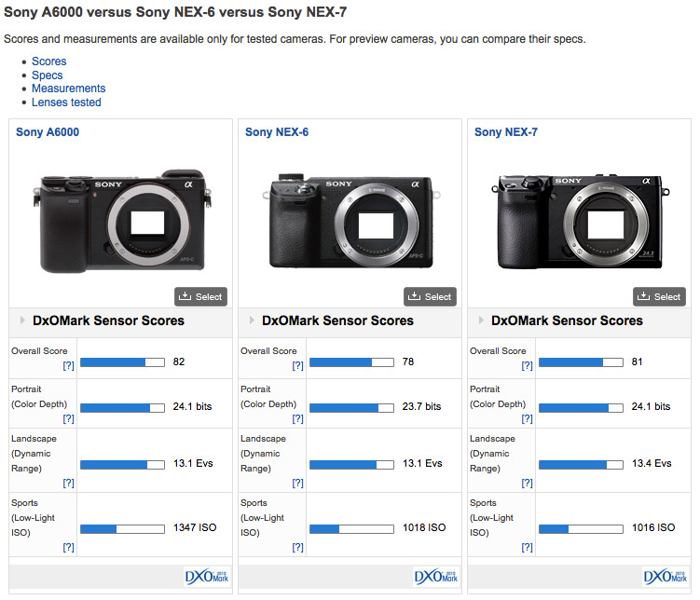Click A6000 DxOMark Sensor Scores header text
The image size is (700, 600).
pos(108,320)
